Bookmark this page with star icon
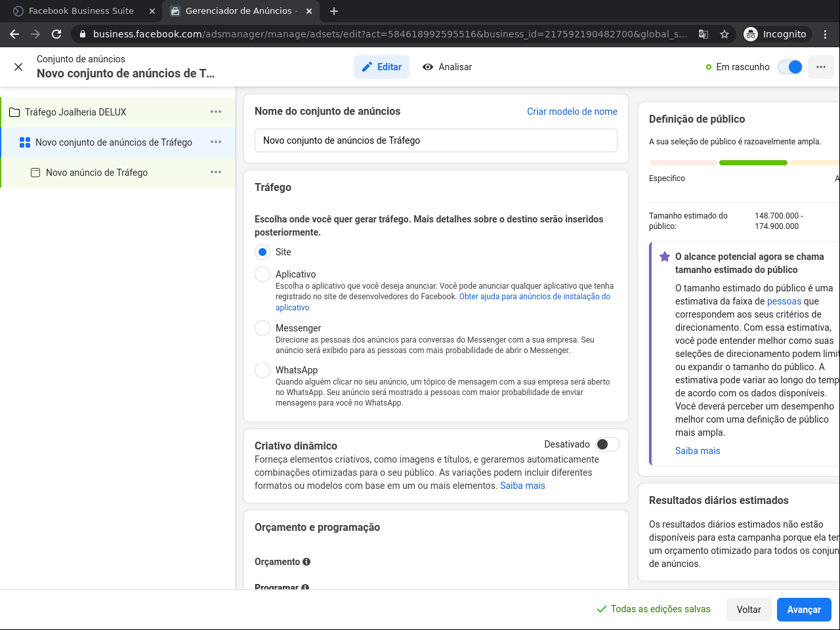Screen dimensions: 840x630 pos(724,34)
